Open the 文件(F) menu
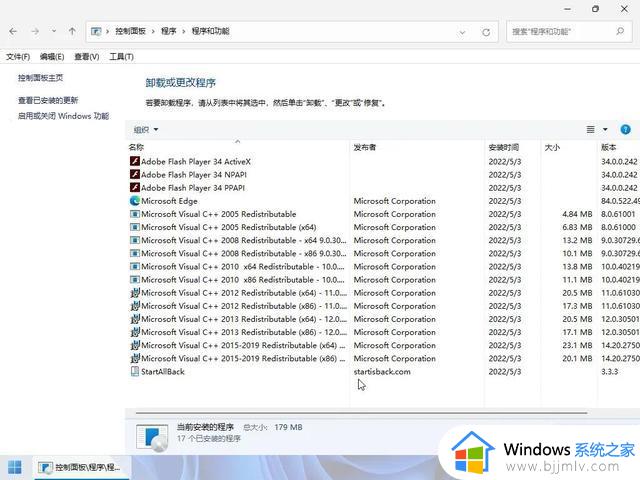640x480 pixels. 18,57
